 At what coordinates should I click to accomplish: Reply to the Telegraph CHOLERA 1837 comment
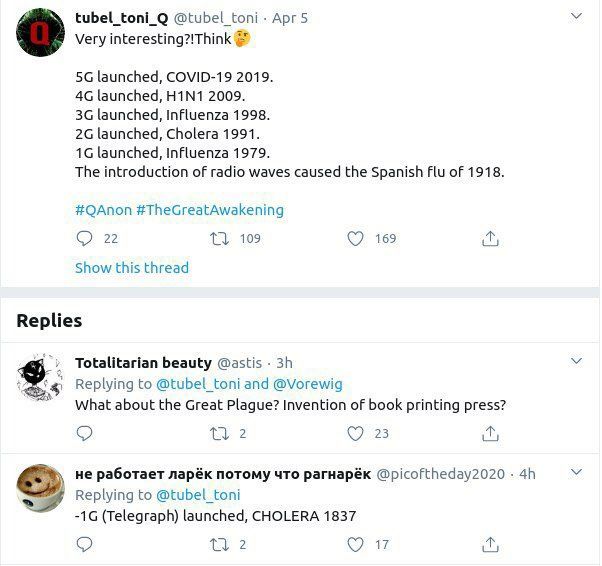click(84, 544)
